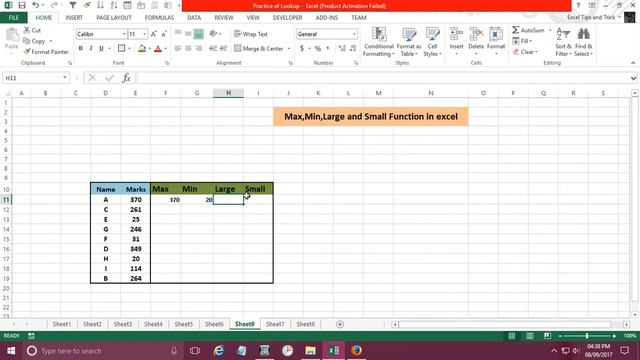Viewport: 640px width, 360px height.
Task: Open Find & Select binoculars icon
Action: pos(584,34)
